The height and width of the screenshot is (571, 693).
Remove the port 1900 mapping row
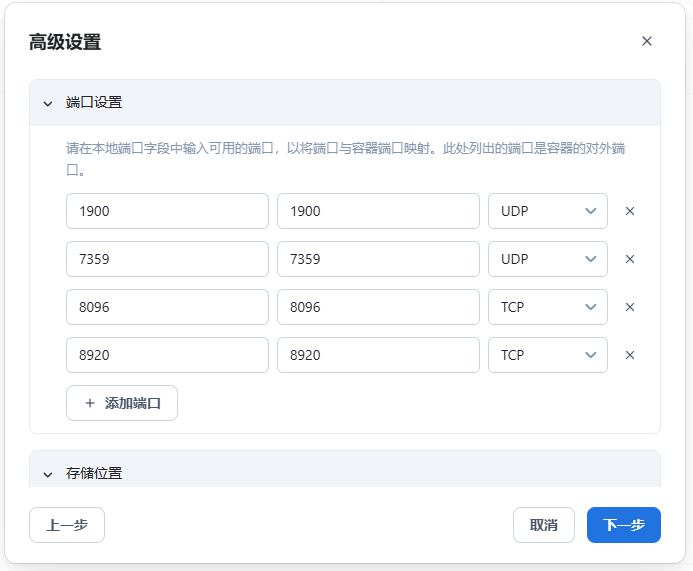click(x=630, y=211)
